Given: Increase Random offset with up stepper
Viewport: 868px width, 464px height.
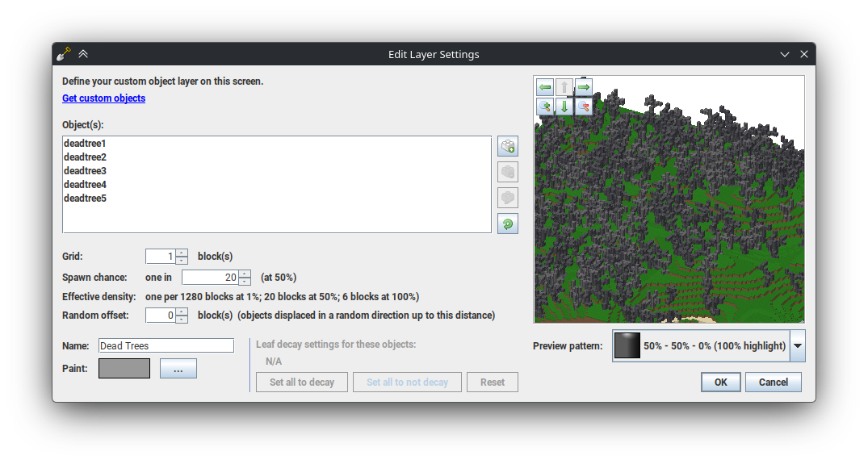Looking at the screenshot, I should (182, 311).
